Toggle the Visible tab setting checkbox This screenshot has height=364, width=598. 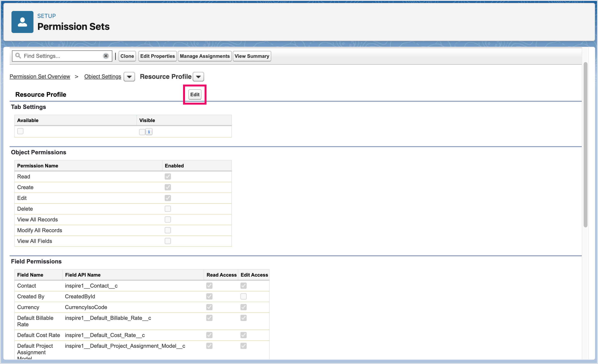142,132
